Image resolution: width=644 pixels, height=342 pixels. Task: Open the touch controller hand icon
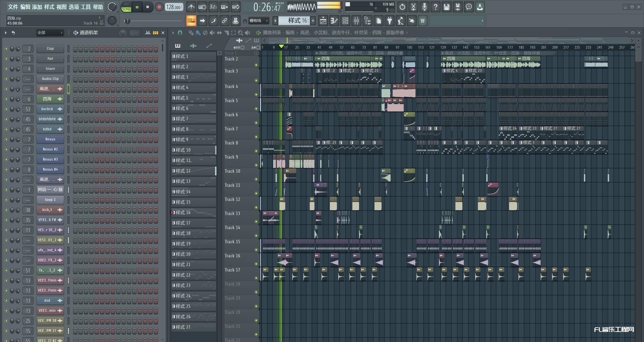pos(412,21)
